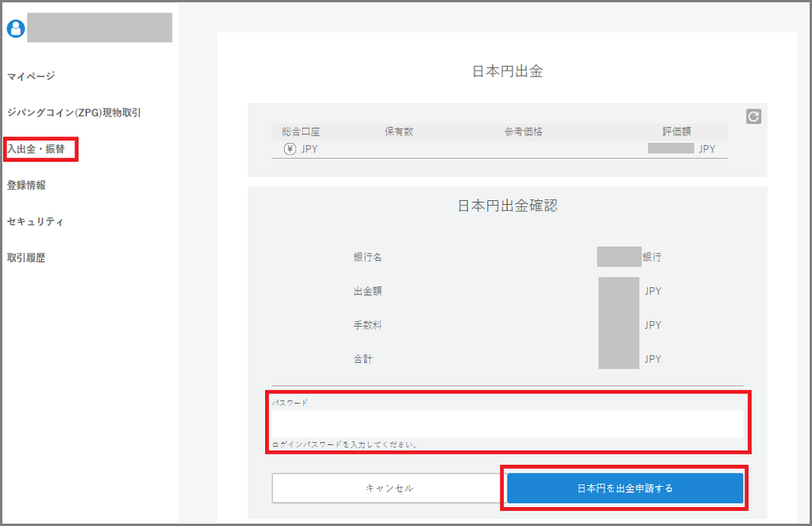Viewport: 812px width, 526px height.
Task: Click the 日本円出金 page title
Action: point(508,68)
